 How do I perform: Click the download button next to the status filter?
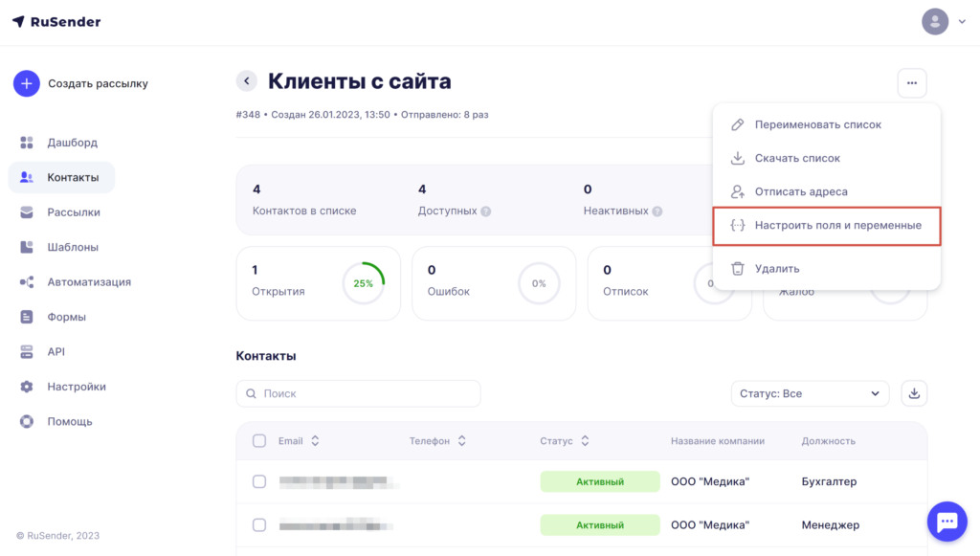914,393
